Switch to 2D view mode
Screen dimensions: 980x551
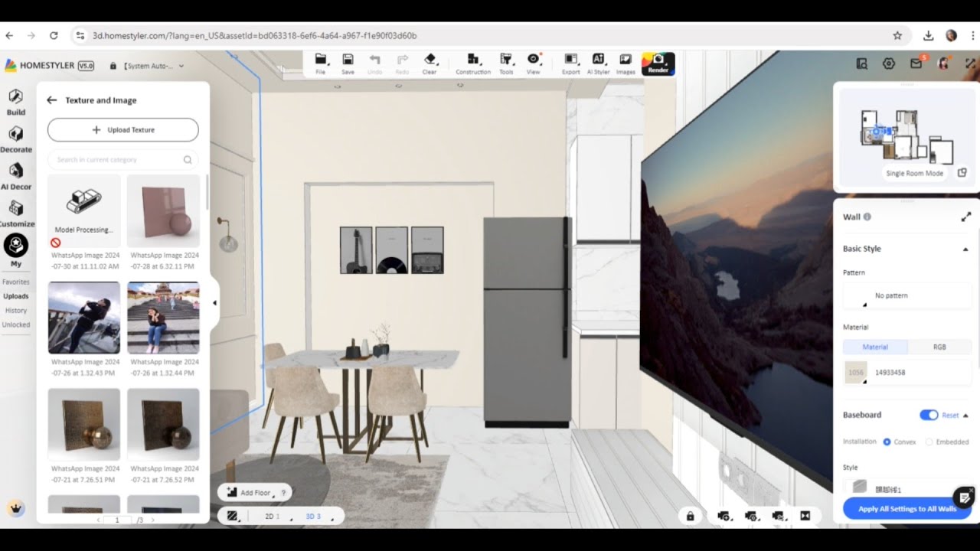(273, 517)
